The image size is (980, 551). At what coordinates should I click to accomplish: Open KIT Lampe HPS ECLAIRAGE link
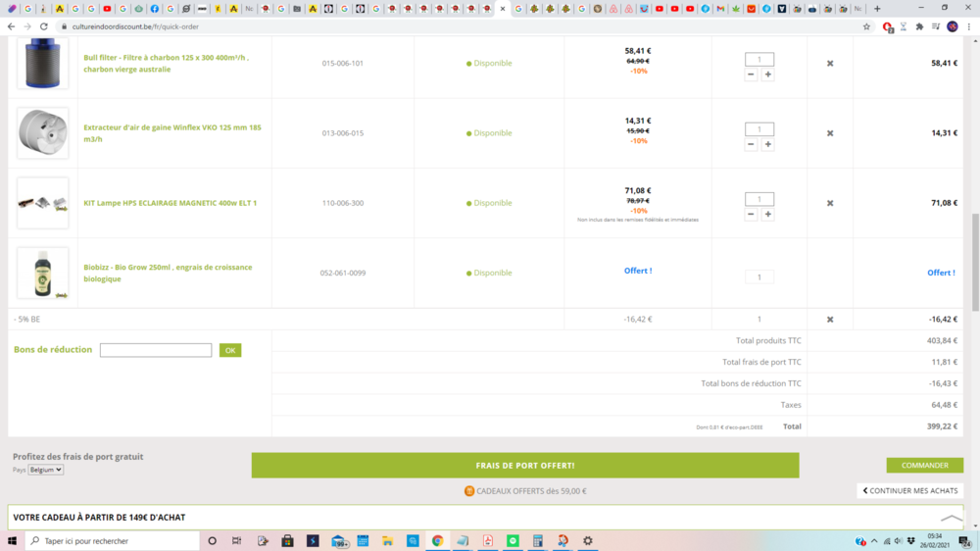pyautogui.click(x=170, y=203)
